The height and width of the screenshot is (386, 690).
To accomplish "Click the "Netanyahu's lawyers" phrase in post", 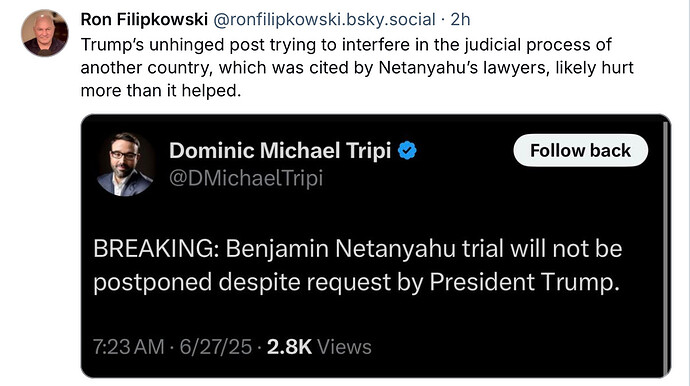I will tap(464, 68).
